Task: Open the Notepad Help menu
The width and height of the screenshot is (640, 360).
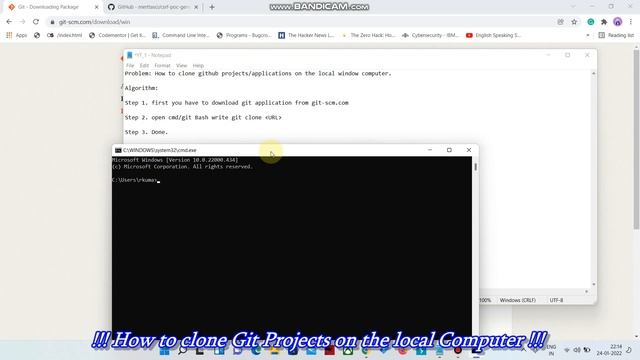Action: click(x=198, y=66)
